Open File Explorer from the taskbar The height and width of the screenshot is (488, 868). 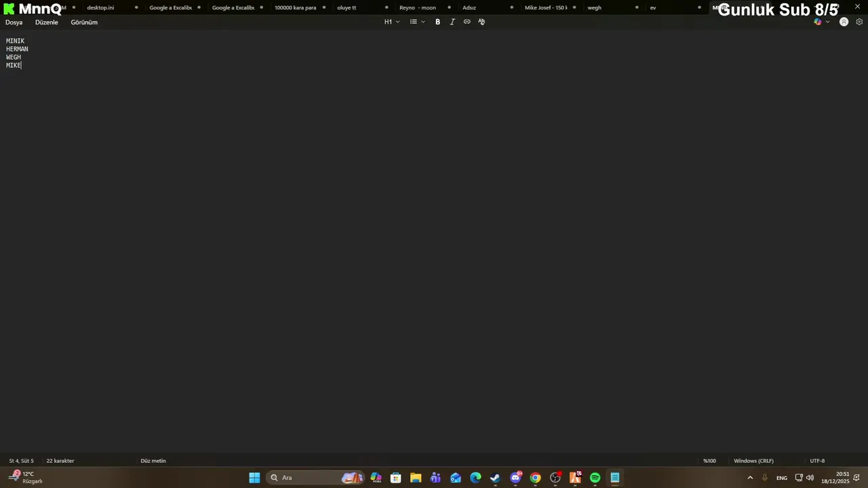click(416, 478)
